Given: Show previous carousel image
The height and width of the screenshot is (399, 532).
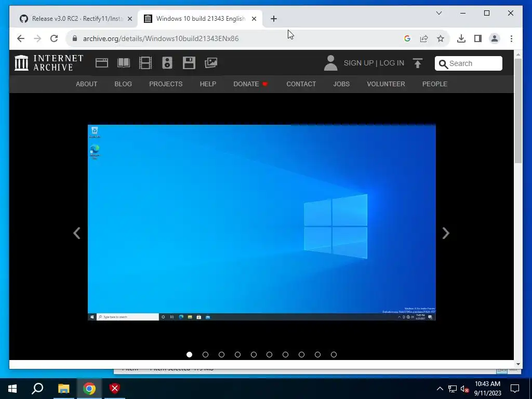Looking at the screenshot, I should coord(77,233).
